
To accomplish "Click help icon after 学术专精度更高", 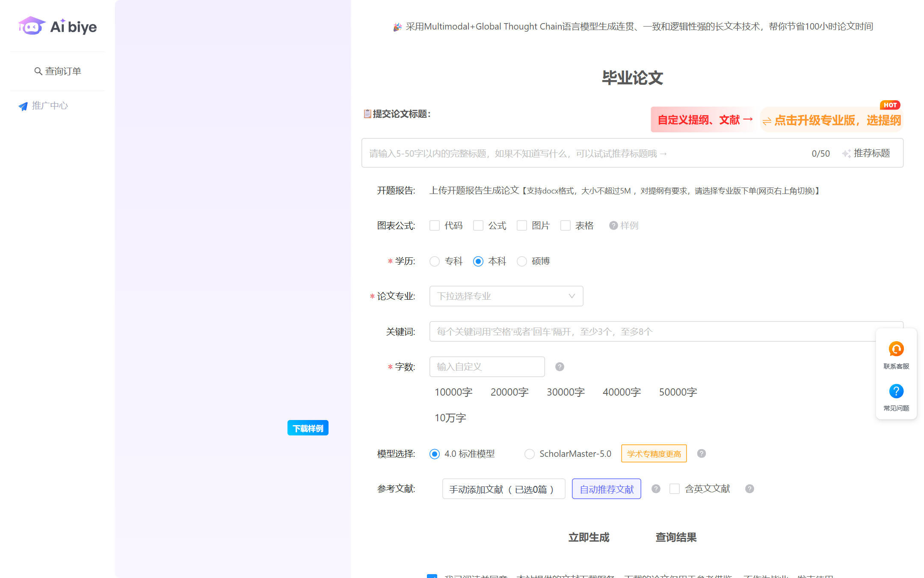I will coord(702,453).
